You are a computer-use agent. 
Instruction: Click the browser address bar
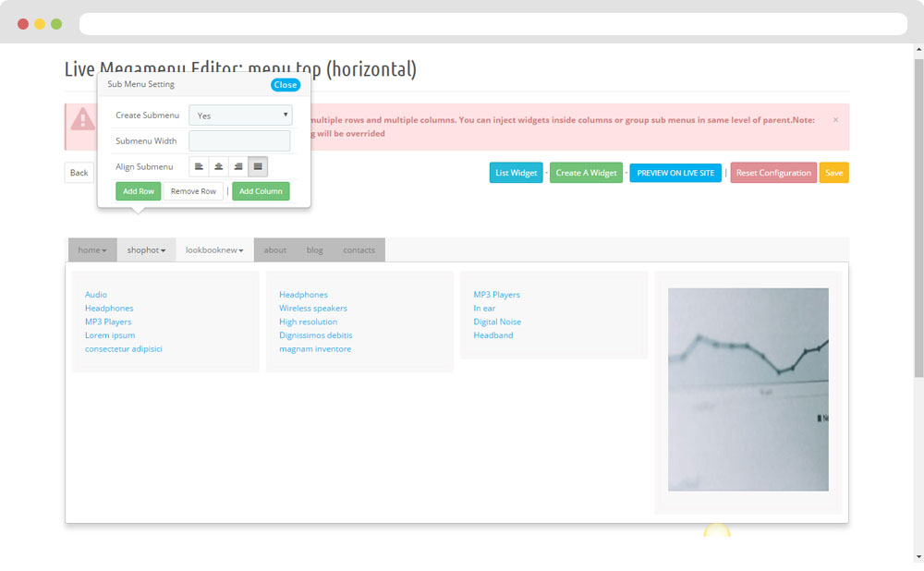493,24
